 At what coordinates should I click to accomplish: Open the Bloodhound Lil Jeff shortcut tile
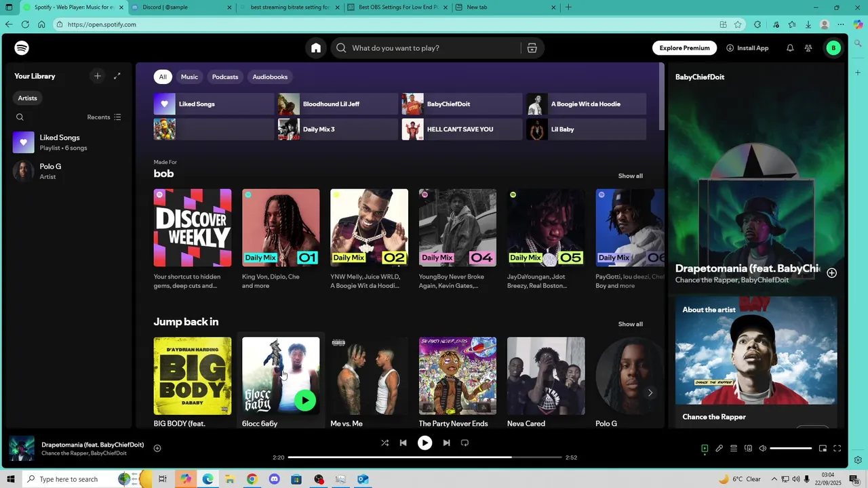[x=338, y=104]
